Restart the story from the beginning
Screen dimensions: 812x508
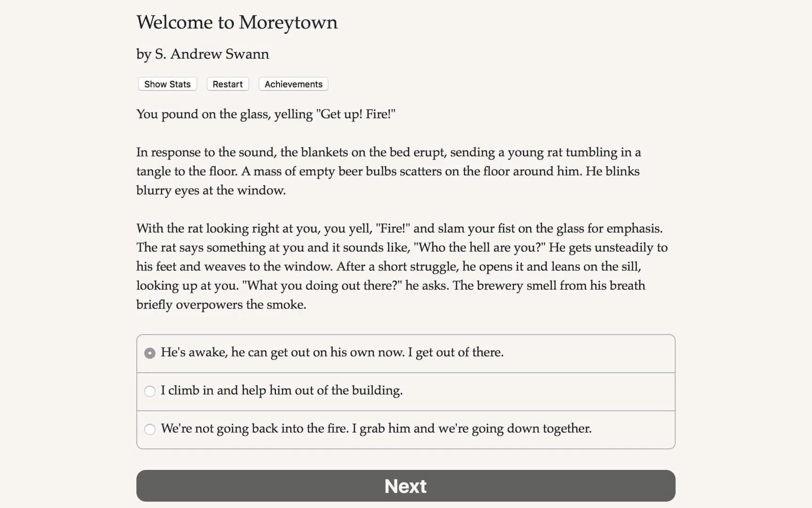(x=227, y=84)
